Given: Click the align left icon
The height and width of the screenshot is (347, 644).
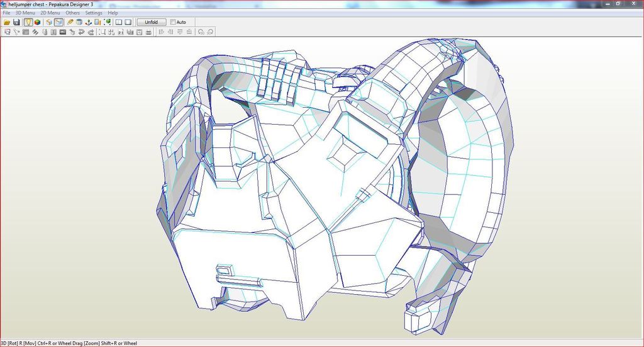Looking at the screenshot, I should pyautogui.click(x=161, y=32).
